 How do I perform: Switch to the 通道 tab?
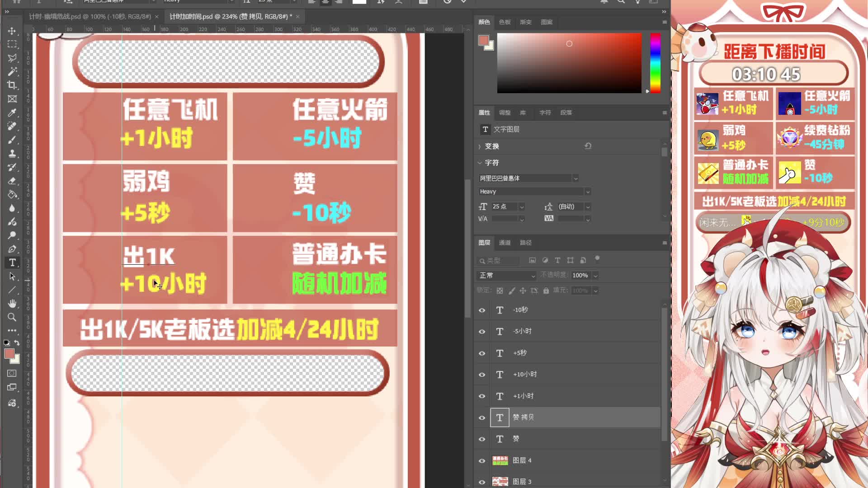505,243
